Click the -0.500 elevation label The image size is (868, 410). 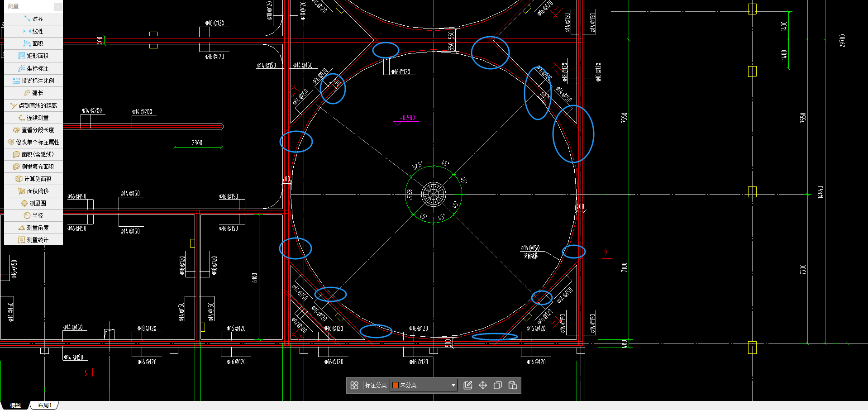coord(408,118)
